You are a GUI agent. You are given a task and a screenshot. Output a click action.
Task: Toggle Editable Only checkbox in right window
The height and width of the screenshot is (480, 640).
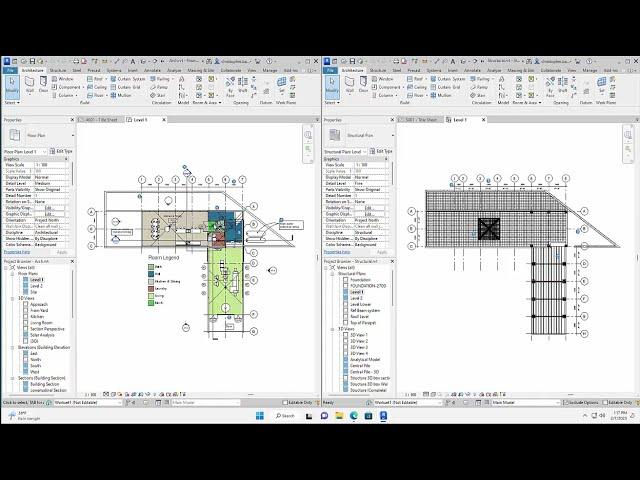click(605, 402)
